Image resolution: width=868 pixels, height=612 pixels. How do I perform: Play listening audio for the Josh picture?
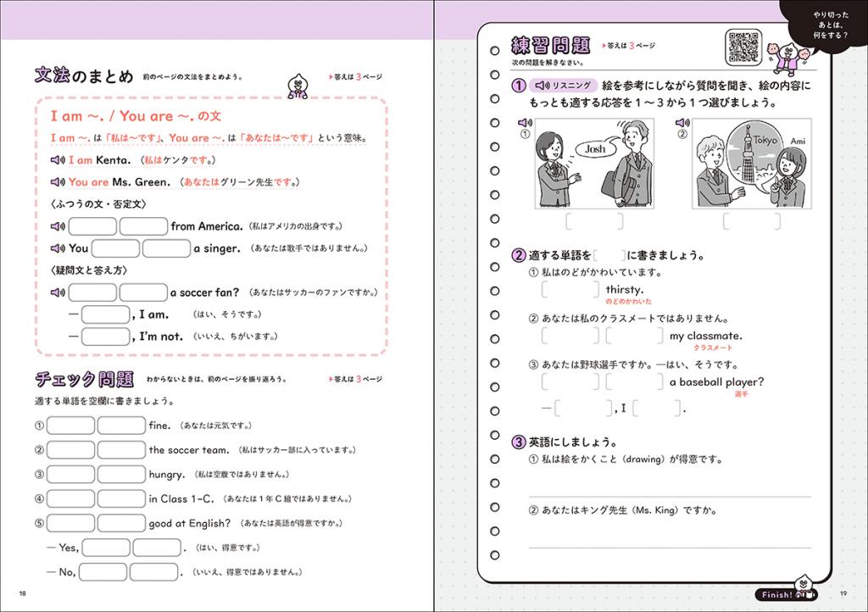pyautogui.click(x=525, y=123)
